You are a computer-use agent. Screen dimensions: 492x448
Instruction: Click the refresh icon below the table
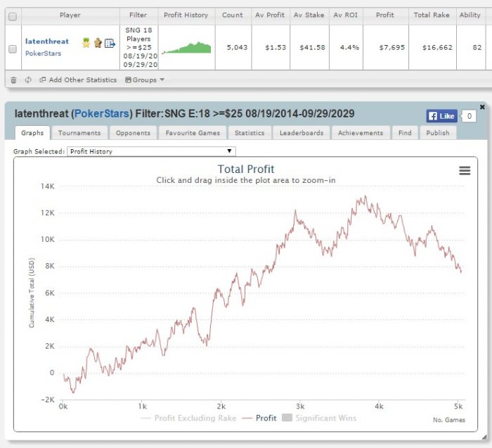(28, 80)
